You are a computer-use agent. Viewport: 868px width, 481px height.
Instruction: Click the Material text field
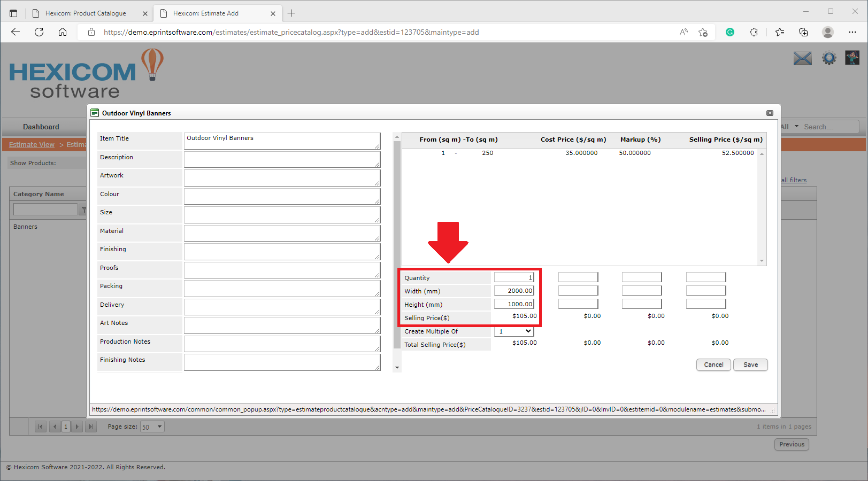pos(282,233)
